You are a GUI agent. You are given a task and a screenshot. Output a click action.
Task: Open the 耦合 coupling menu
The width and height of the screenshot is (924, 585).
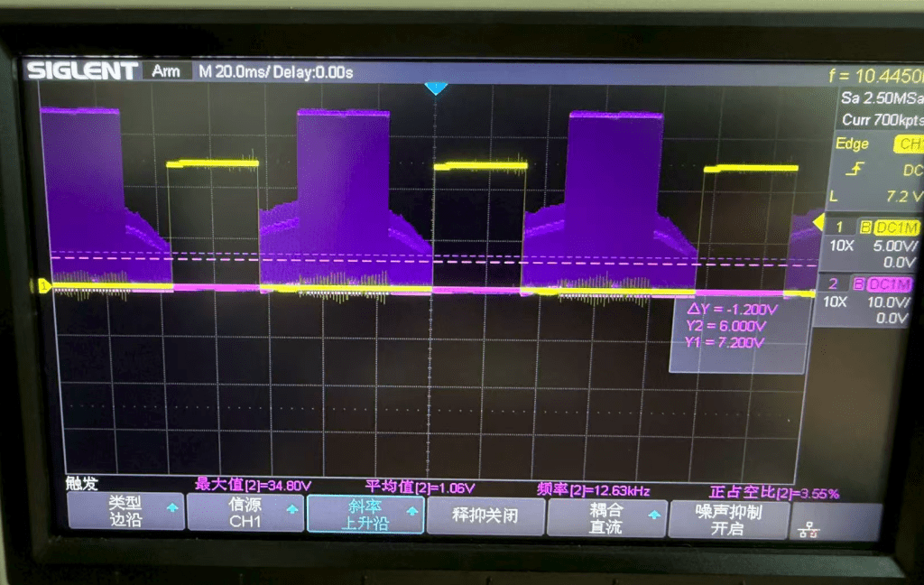(606, 518)
